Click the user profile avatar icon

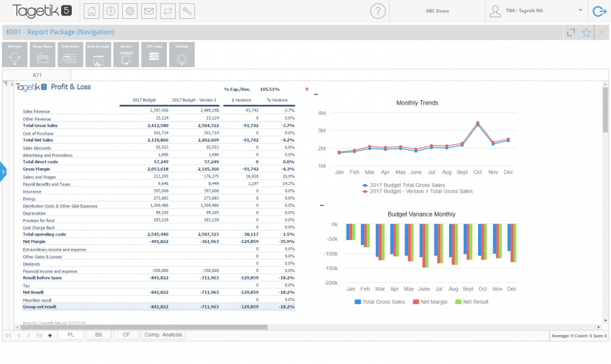pyautogui.click(x=495, y=11)
